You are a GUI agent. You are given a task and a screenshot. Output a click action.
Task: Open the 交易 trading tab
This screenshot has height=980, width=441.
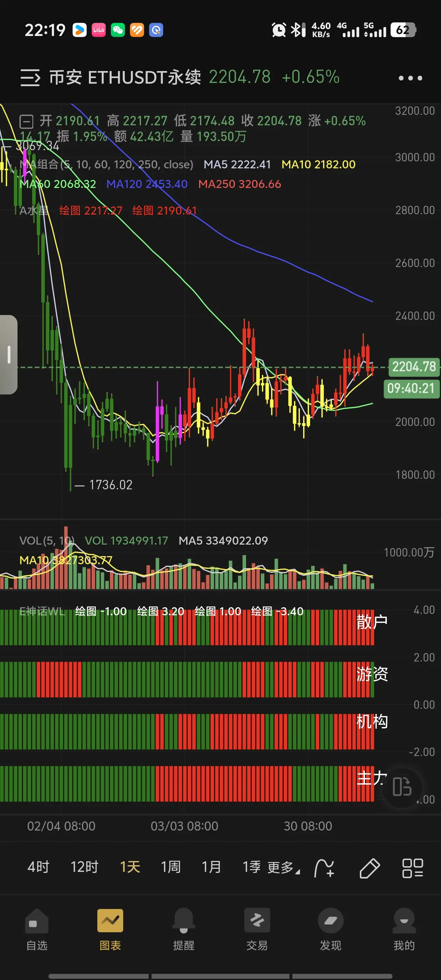coord(257,929)
